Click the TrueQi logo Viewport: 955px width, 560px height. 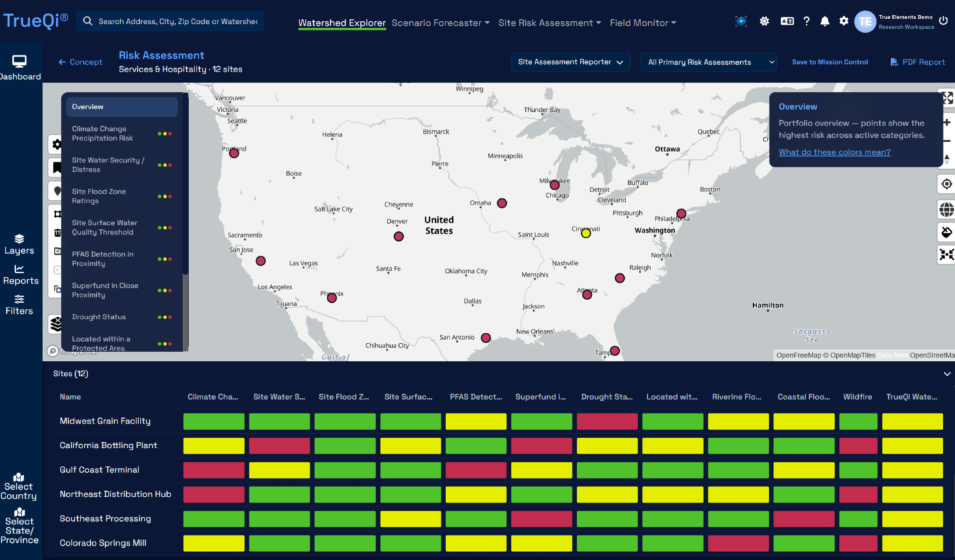pyautogui.click(x=35, y=20)
